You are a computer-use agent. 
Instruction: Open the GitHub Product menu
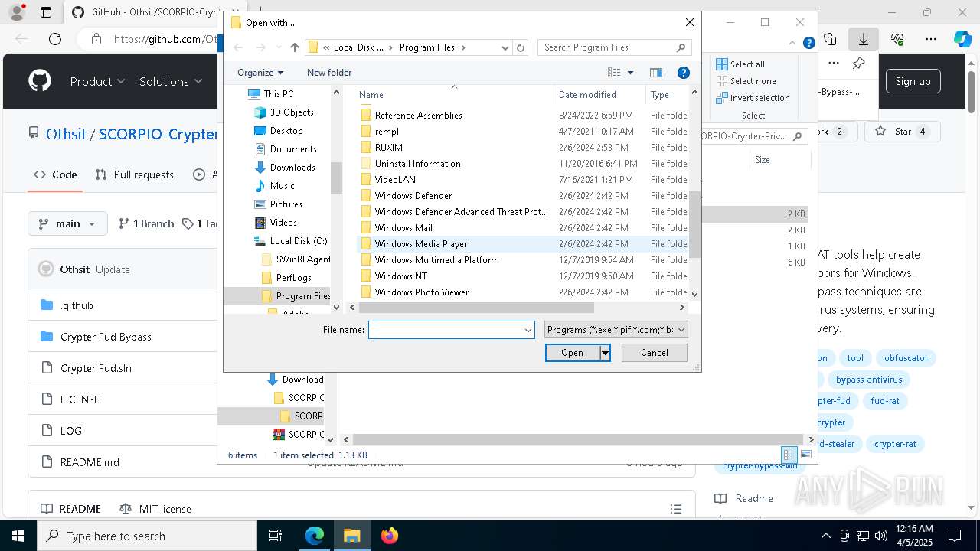point(97,81)
